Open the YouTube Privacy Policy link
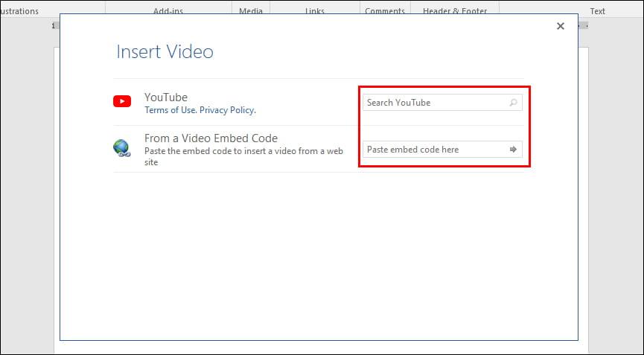Image resolution: width=644 pixels, height=355 pixels. click(x=228, y=110)
